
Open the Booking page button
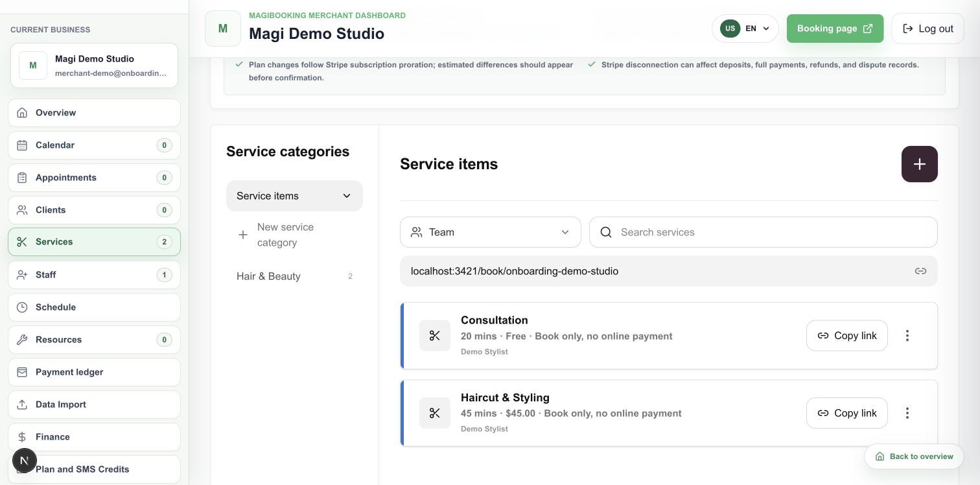[x=835, y=29]
